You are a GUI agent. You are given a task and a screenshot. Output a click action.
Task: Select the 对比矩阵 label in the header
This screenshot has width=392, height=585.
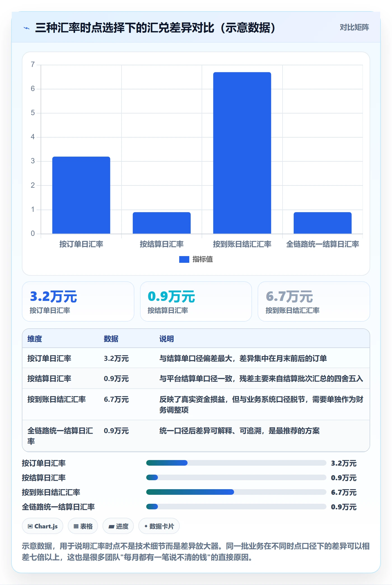[354, 27]
